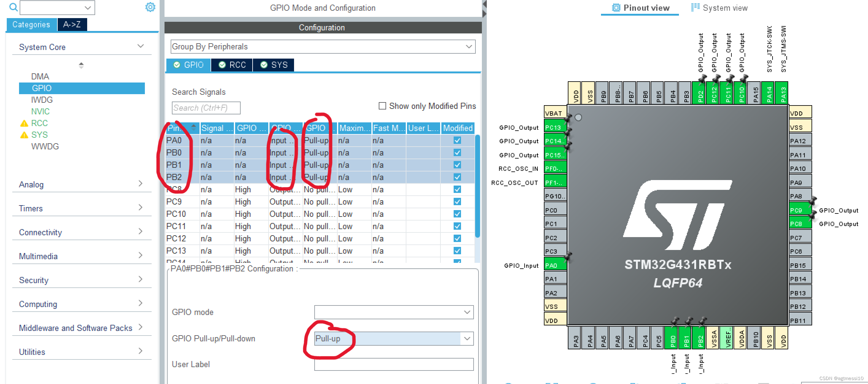This screenshot has height=384, width=868.
Task: Click the SYS warning triangle icon
Action: pyautogui.click(x=24, y=135)
